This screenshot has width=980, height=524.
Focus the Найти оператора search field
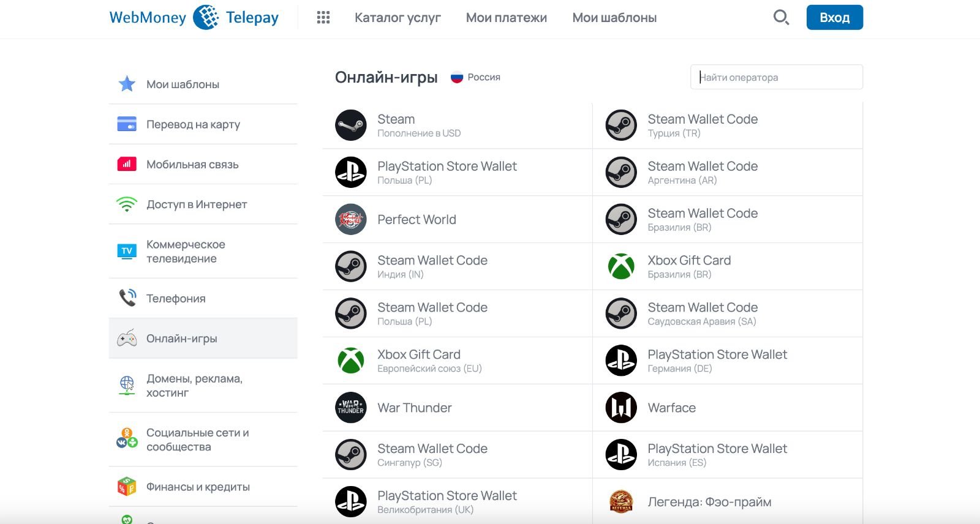(x=777, y=77)
